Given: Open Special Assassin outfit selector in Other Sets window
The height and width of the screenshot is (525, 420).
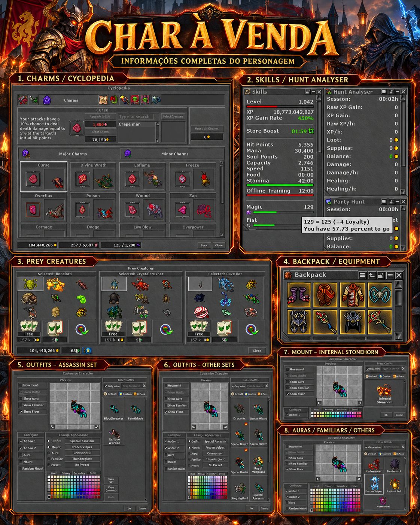Looking at the screenshot, I should (x=215, y=441).
